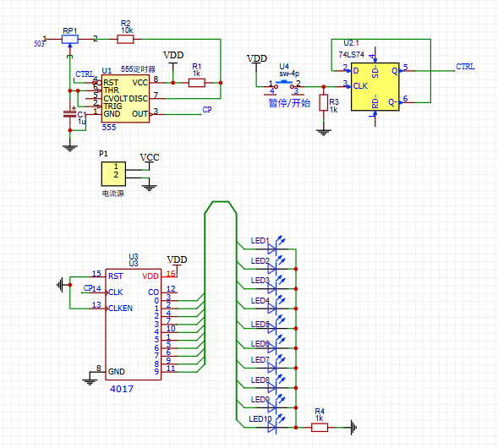Select the R2 resistor symbol
Image resolution: width=498 pixels, height=448 pixels.
pos(125,40)
